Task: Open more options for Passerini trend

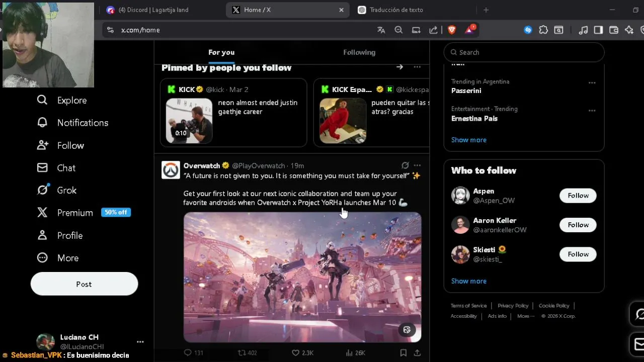Action: coord(592,83)
